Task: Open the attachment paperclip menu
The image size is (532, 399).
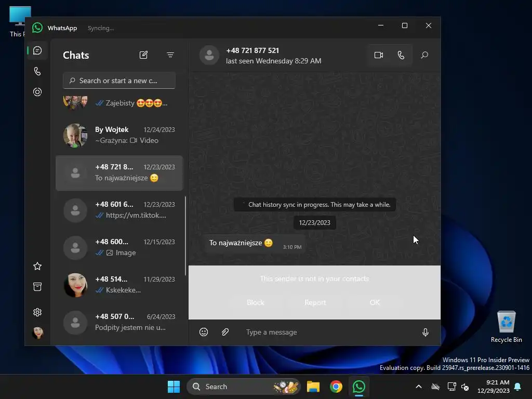Action: [225, 332]
